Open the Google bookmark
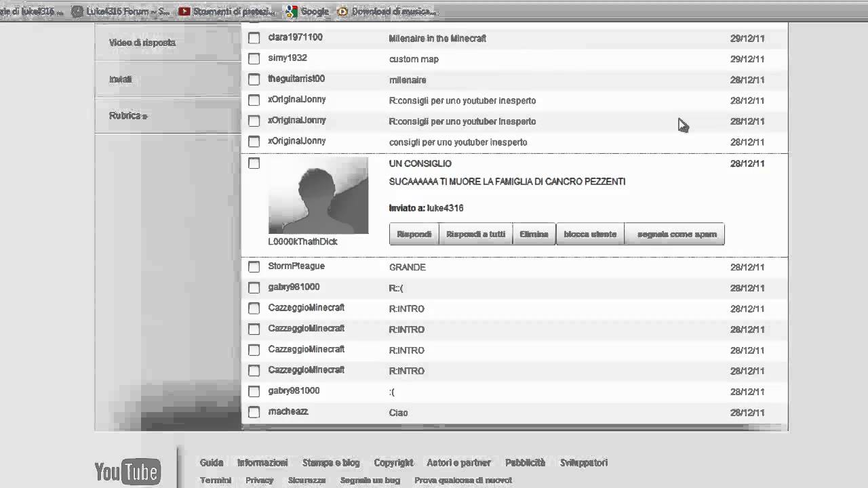 pos(307,12)
